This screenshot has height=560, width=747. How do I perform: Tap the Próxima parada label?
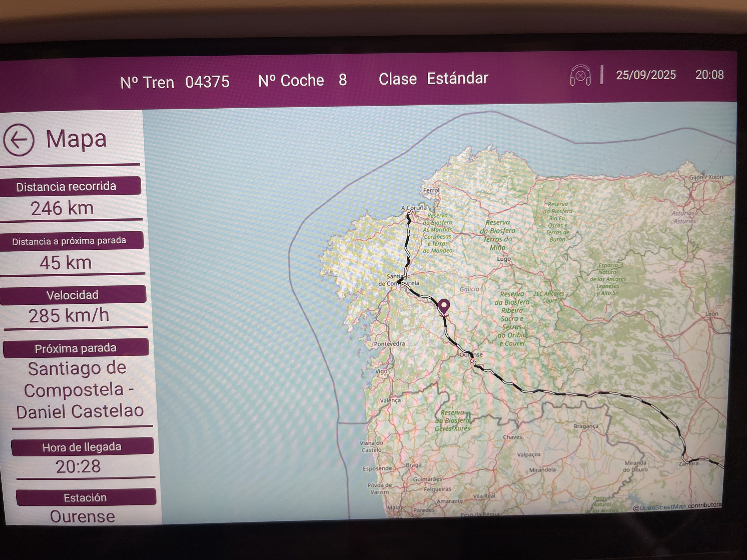point(76,348)
